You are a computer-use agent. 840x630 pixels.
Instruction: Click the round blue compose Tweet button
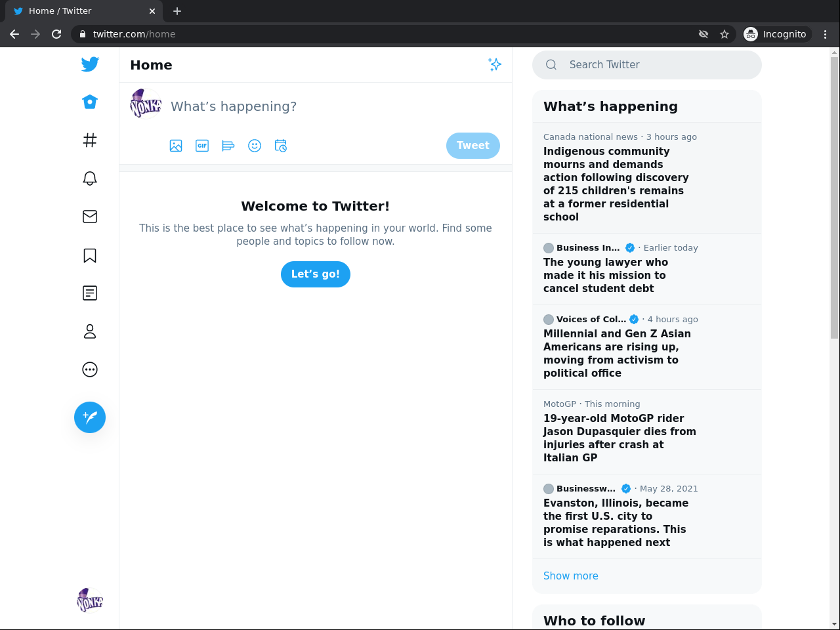(x=90, y=417)
